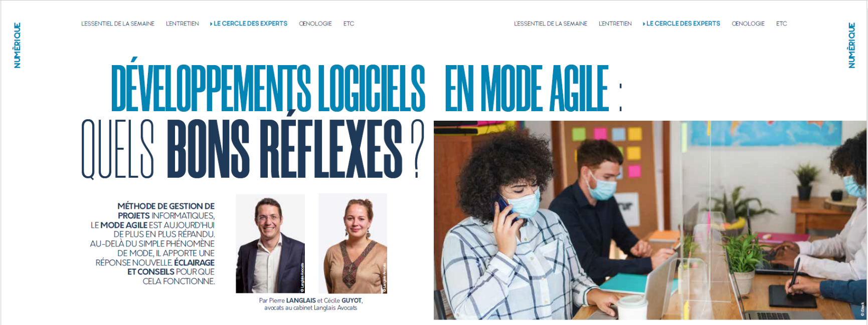The image size is (868, 325).
Task: Click the headline DÉVELOPPEMENTS LOGICIELS
Action: pyautogui.click(x=268, y=88)
